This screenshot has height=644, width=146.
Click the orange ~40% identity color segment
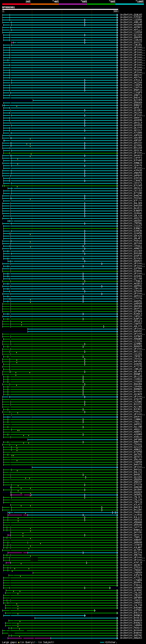[45, 4]
